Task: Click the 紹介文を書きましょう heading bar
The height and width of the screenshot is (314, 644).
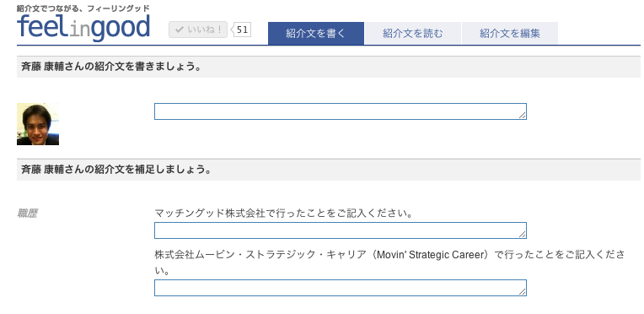Action: 329,67
